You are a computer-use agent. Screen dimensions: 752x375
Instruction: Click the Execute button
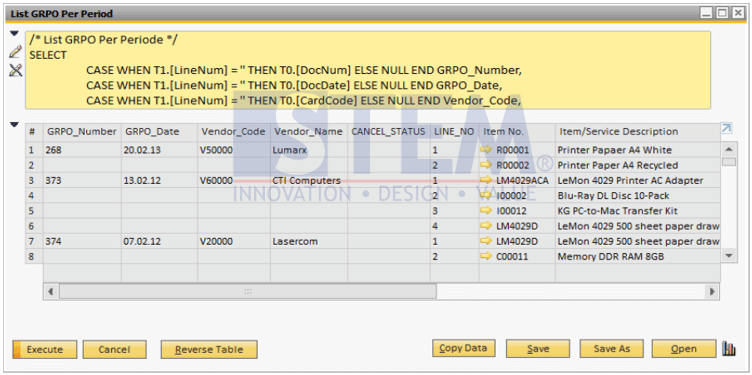(x=45, y=350)
